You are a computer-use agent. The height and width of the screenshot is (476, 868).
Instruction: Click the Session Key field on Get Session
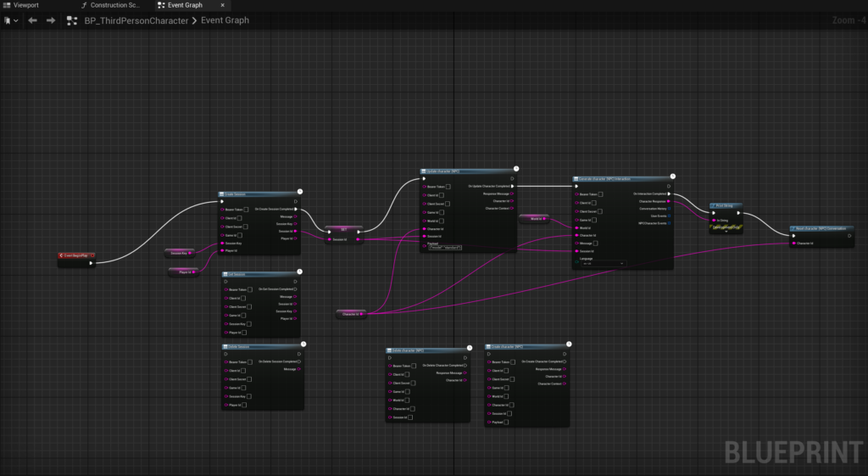pyautogui.click(x=248, y=324)
